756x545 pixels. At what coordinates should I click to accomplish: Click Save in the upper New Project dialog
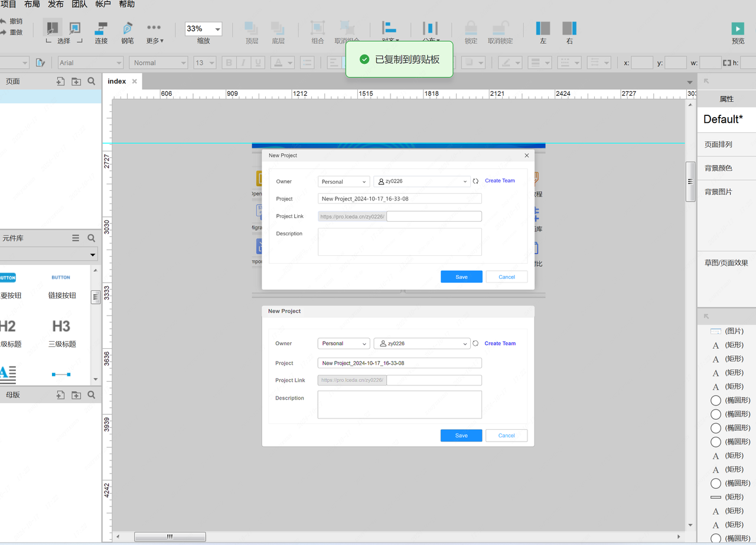[x=461, y=277]
